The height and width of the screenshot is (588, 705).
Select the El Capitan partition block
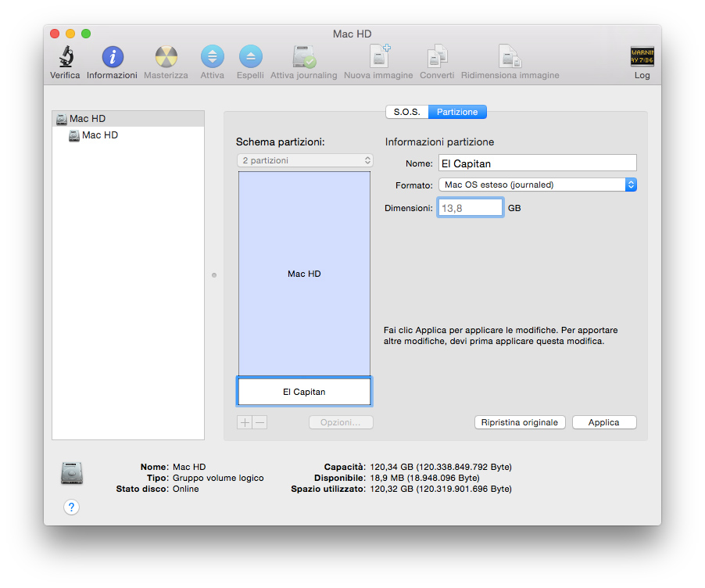point(304,392)
